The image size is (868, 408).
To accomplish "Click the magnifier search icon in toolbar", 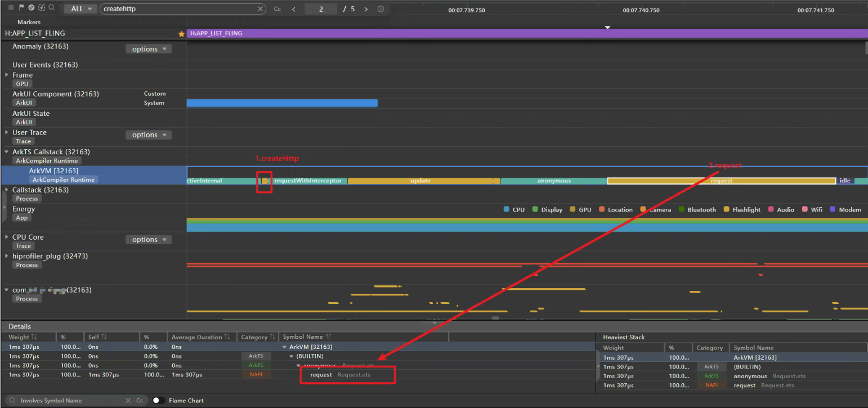I will [x=52, y=8].
